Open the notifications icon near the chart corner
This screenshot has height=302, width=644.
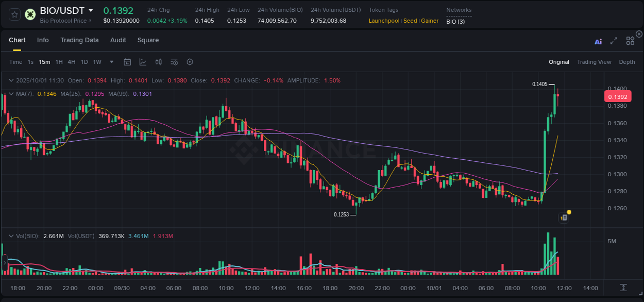point(564,216)
